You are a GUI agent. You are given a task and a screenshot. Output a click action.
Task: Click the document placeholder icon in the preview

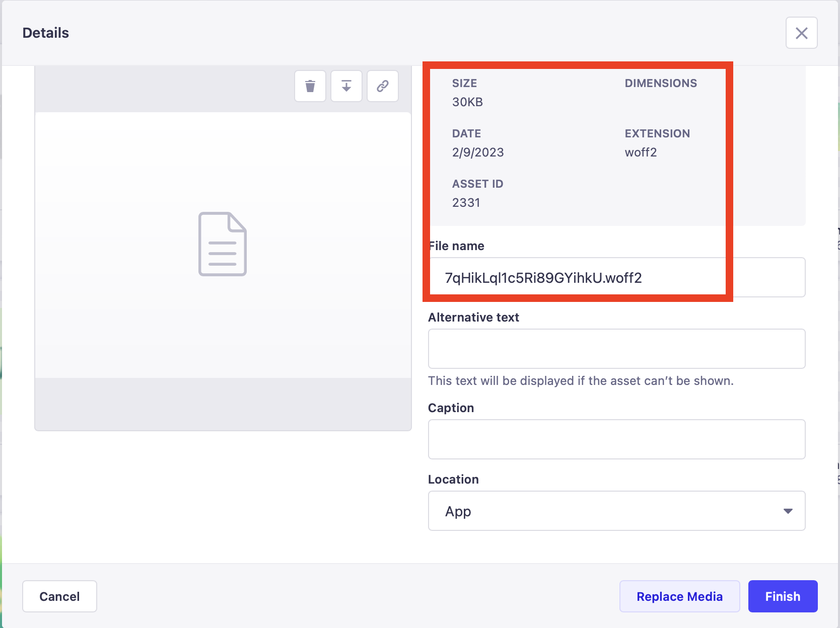223,244
